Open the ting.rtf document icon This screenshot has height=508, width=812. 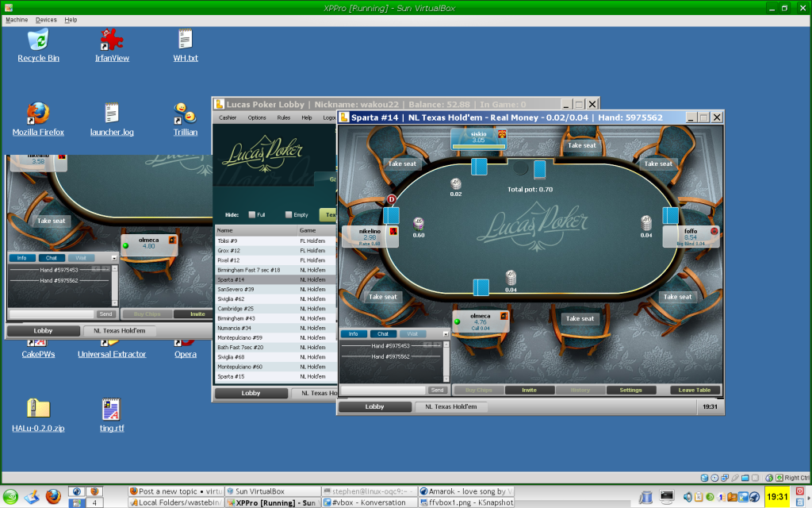112,409
